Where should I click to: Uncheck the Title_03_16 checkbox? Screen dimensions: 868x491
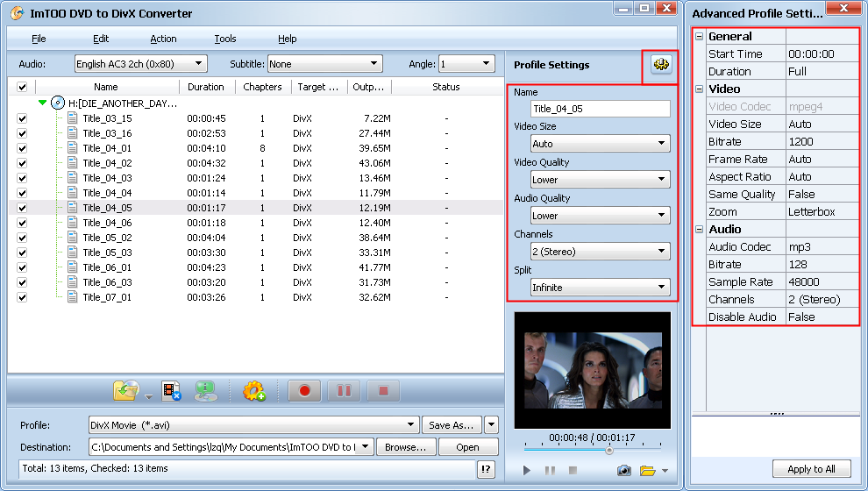(x=22, y=133)
